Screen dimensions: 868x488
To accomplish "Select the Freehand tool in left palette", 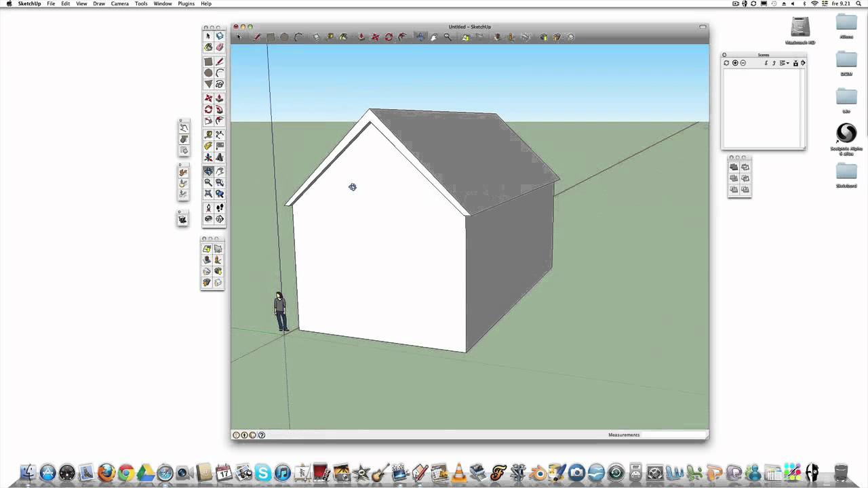I will [219, 83].
